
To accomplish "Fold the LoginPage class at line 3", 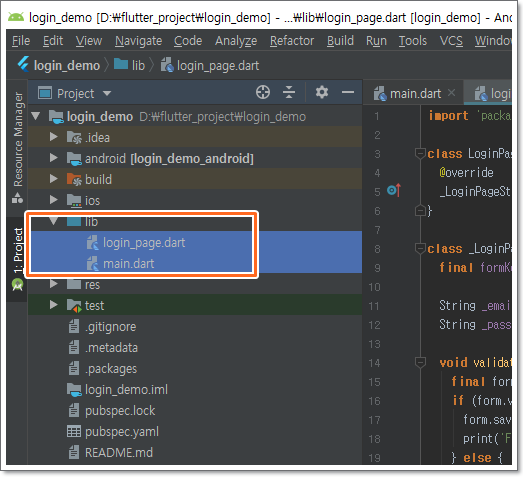I will [420, 153].
